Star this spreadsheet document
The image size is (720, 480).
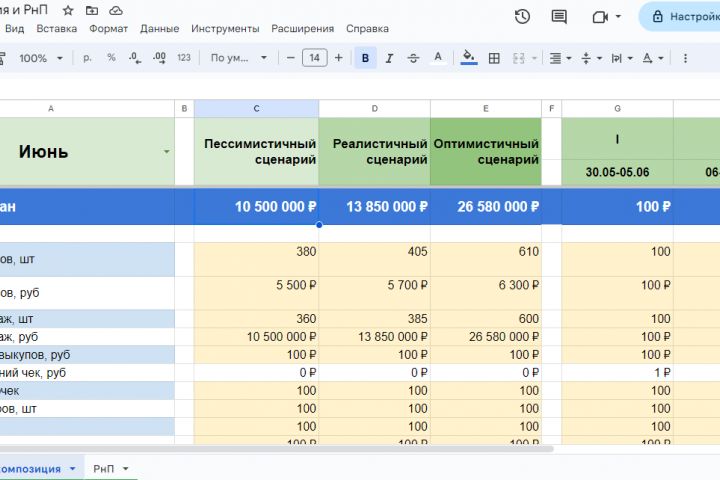(68, 10)
